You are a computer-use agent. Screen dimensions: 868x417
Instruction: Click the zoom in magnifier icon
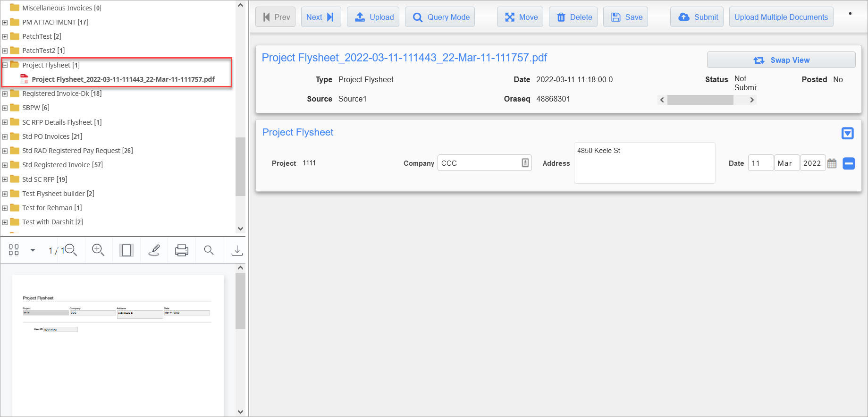coord(98,250)
